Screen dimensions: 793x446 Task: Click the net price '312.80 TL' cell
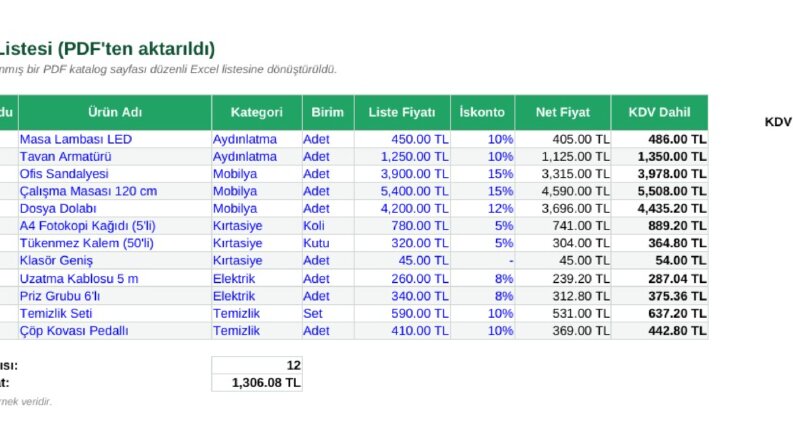point(563,296)
